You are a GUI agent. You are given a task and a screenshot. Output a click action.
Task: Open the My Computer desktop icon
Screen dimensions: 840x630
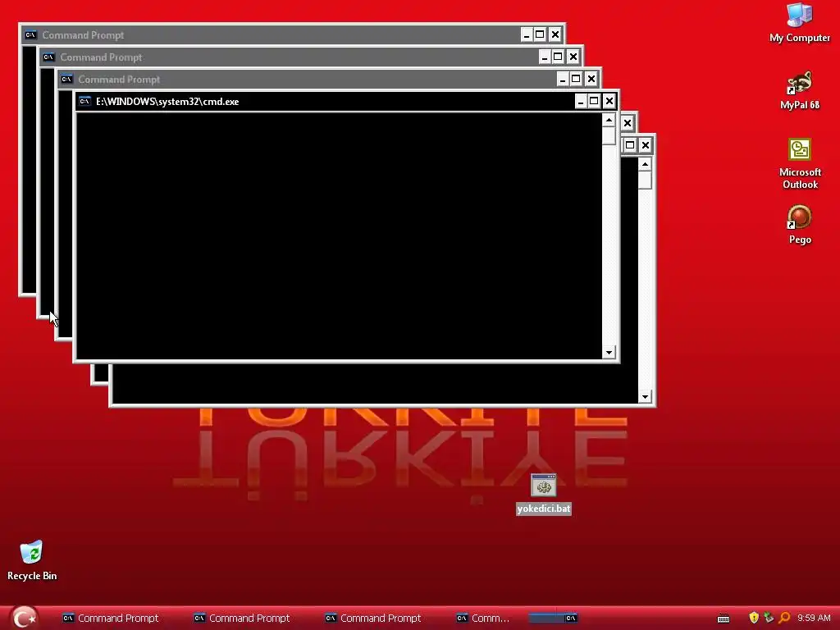click(799, 22)
